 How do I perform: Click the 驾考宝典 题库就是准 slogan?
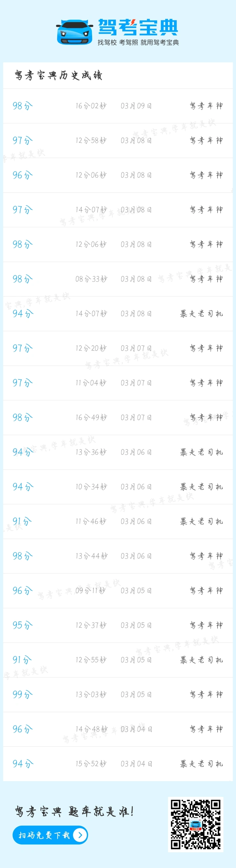pos(74,811)
